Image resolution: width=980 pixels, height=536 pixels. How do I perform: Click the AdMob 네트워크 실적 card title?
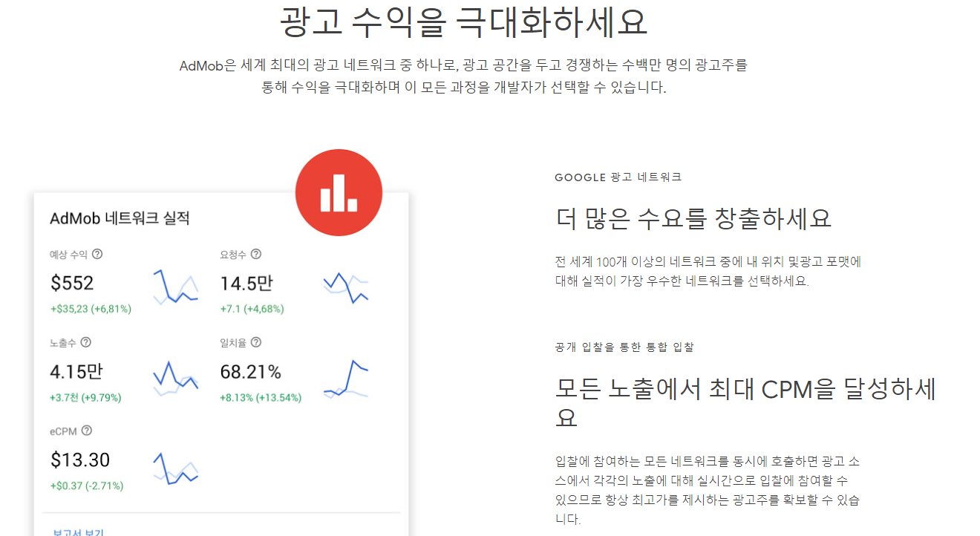click(120, 218)
